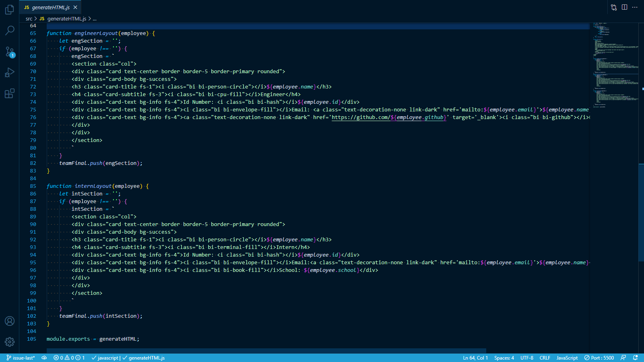Open notifications bell
This screenshot has height=362, width=644.
636,358
